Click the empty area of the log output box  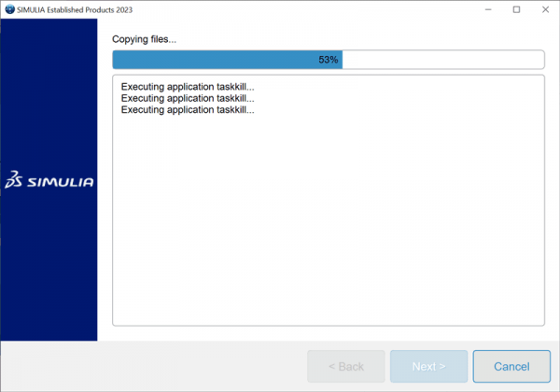[327, 224]
